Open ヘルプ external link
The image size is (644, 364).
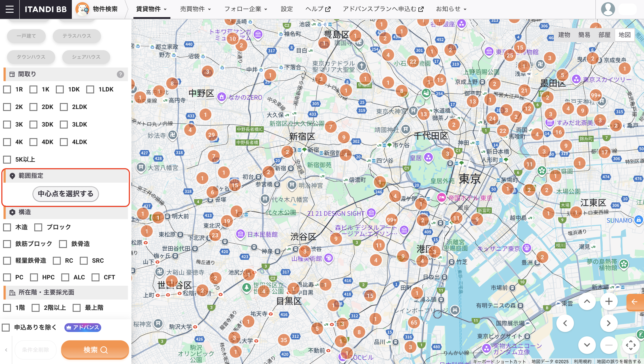(x=318, y=9)
